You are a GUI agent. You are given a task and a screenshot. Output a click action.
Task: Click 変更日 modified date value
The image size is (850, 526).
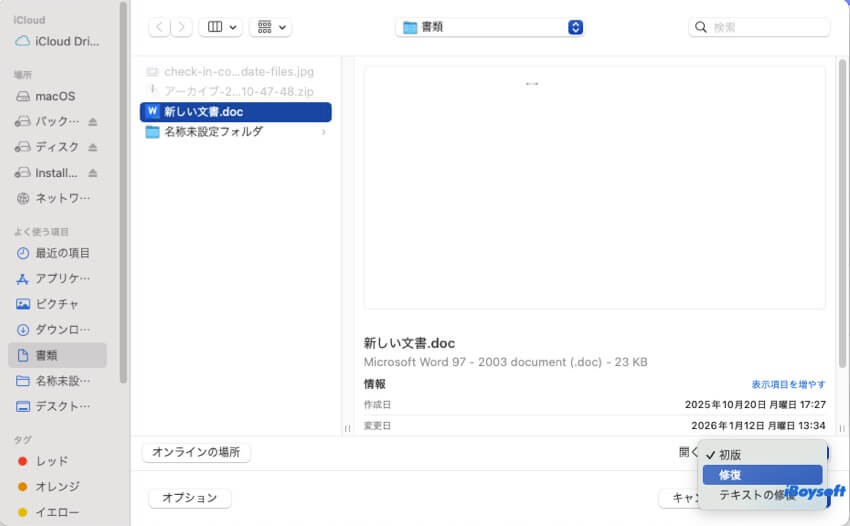pos(758,426)
